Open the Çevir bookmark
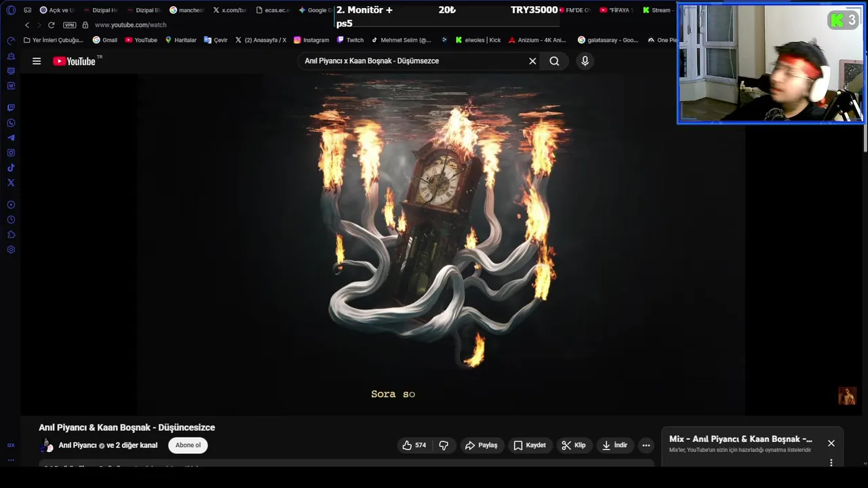Image resolution: width=868 pixels, height=488 pixels. (216, 40)
